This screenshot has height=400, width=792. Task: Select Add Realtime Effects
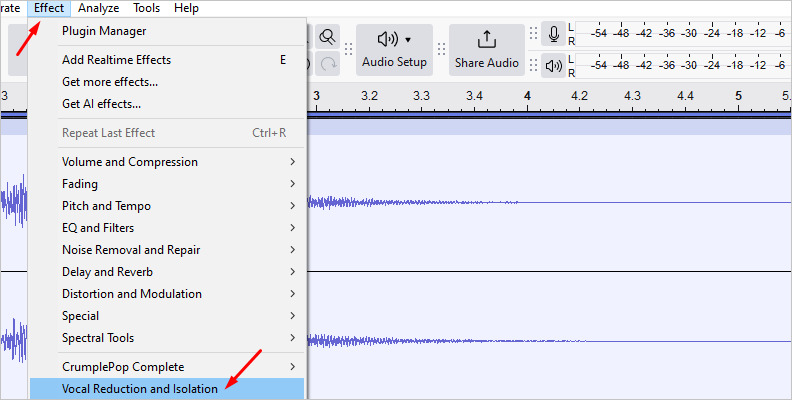tap(167, 60)
